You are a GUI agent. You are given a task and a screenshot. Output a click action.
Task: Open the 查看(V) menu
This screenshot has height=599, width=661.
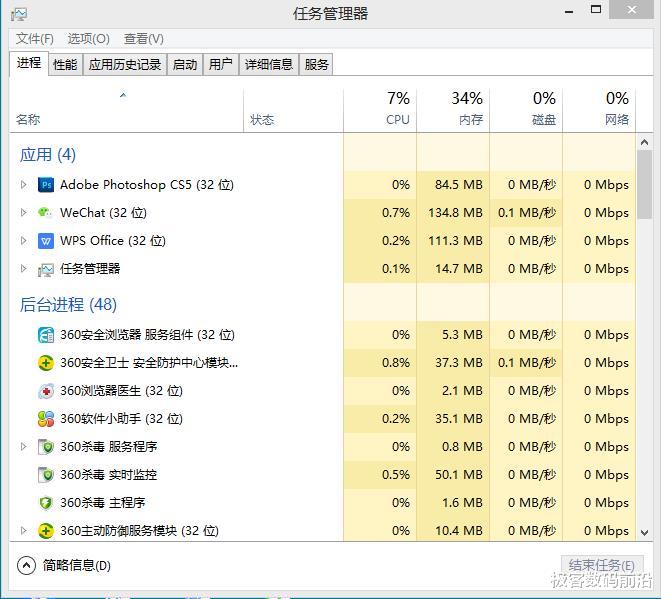144,39
